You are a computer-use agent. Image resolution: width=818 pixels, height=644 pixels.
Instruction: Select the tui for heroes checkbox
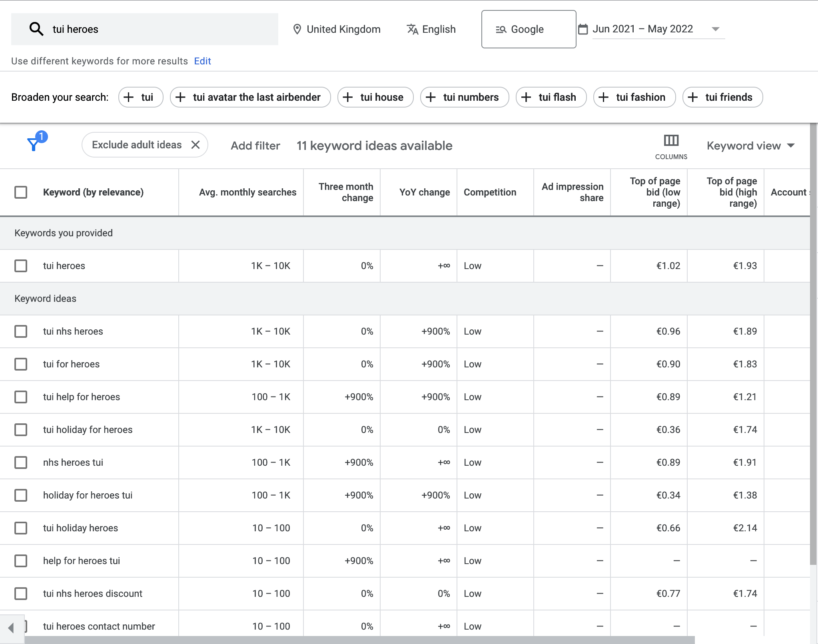(20, 364)
